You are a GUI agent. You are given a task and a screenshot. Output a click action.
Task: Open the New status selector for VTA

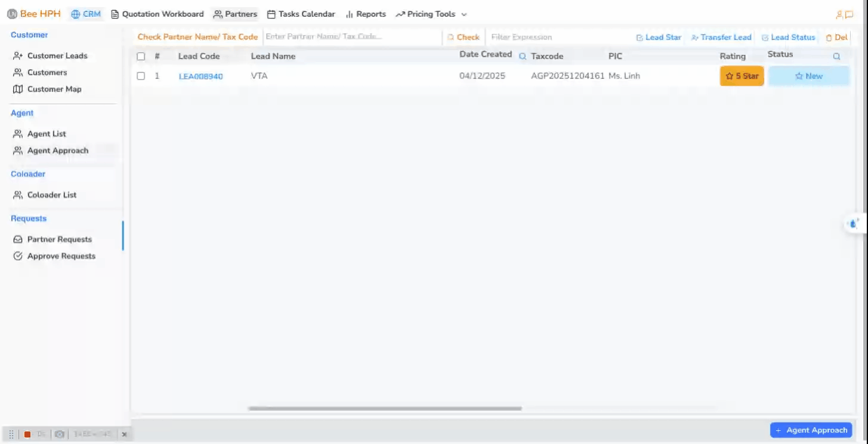tap(808, 76)
